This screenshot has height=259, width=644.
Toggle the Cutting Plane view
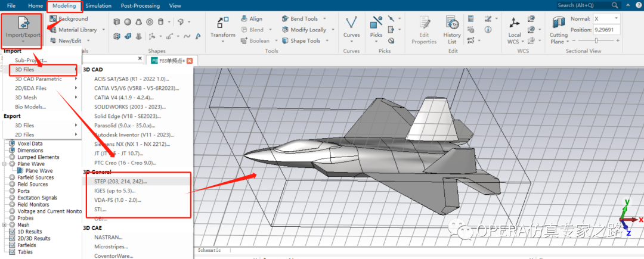tap(559, 30)
